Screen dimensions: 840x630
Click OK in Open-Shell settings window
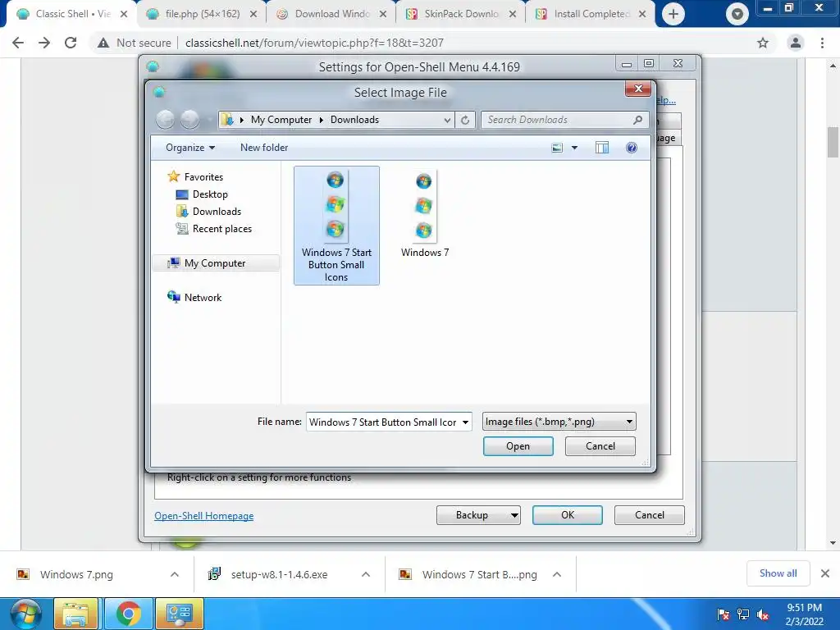click(x=568, y=515)
